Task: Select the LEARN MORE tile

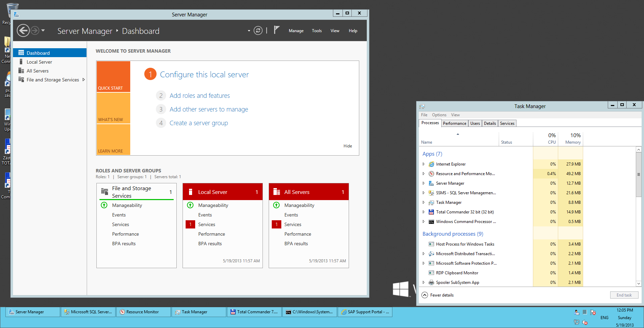Action: [x=113, y=140]
